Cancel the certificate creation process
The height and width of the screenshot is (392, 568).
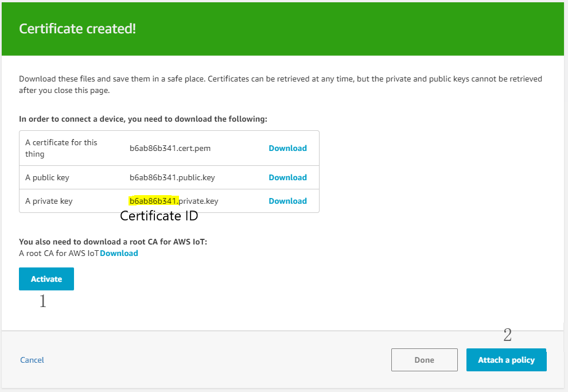[32, 359]
